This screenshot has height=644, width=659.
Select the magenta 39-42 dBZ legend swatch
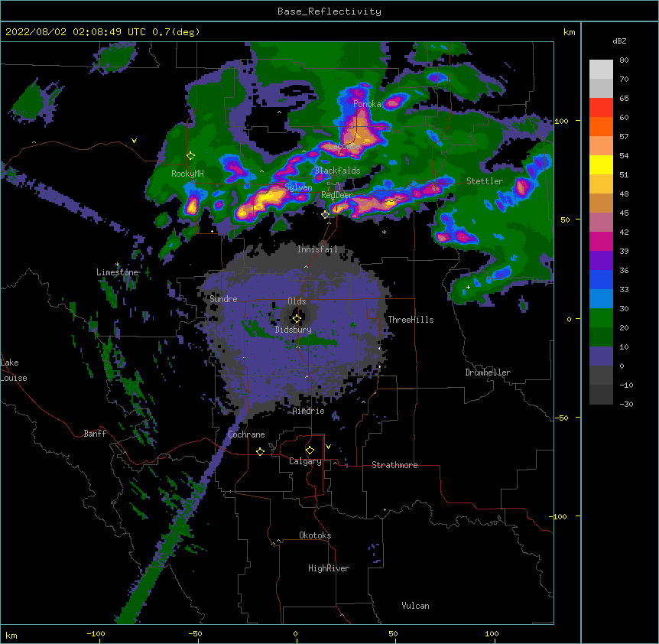[601, 241]
